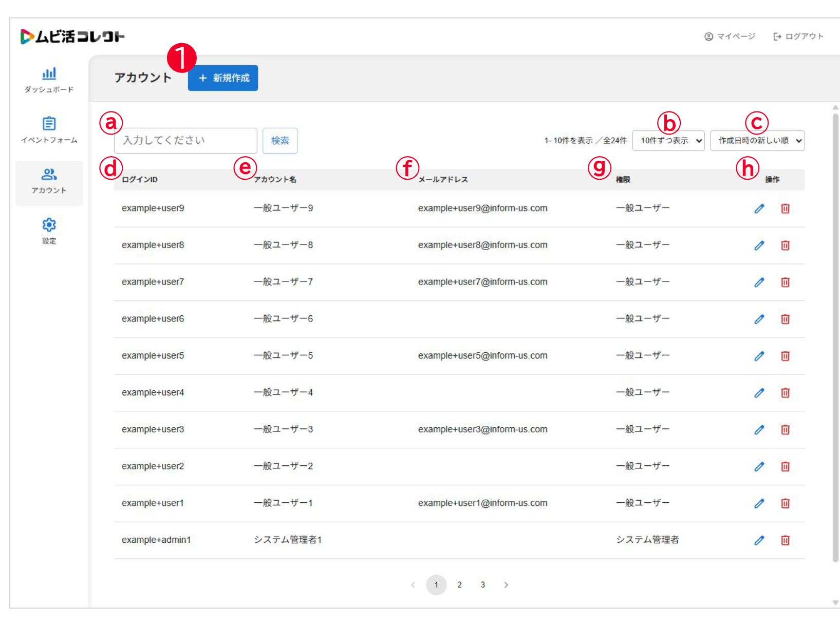
Task: Open the editor for example+user7
Action: click(x=759, y=282)
